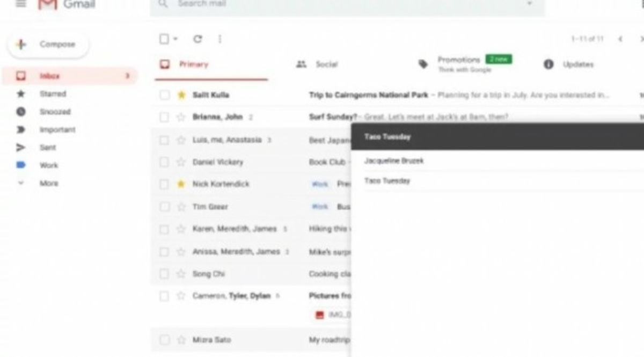Click the Gmail logo
The image size is (644, 357).
pos(67,4)
